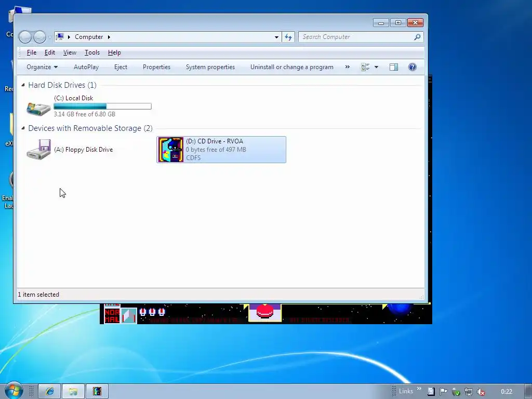
Task: Click the red button in the game window
Action: 265,311
